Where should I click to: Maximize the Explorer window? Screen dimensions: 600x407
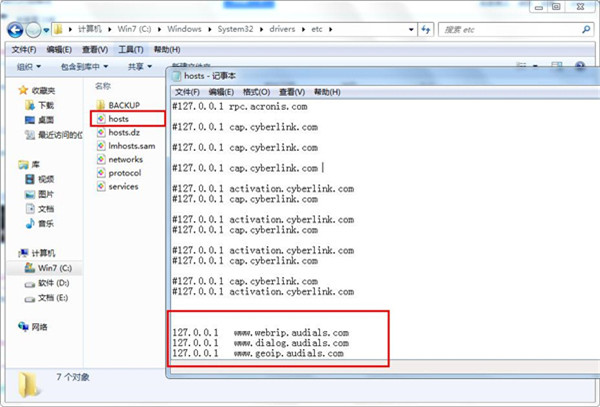(x=556, y=7)
